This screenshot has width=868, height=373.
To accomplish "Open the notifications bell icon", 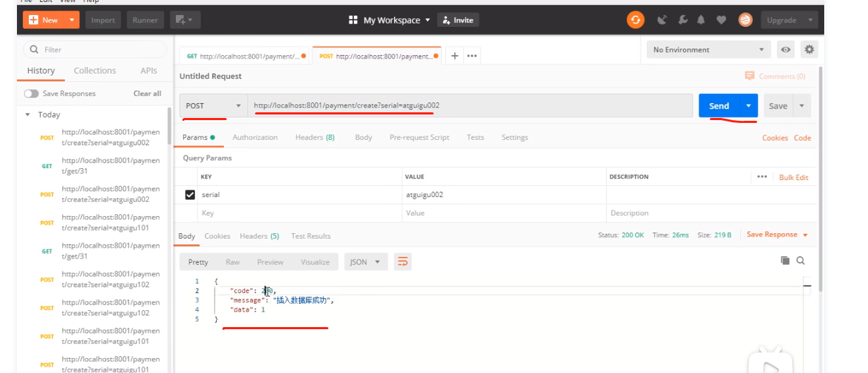I will (x=702, y=20).
